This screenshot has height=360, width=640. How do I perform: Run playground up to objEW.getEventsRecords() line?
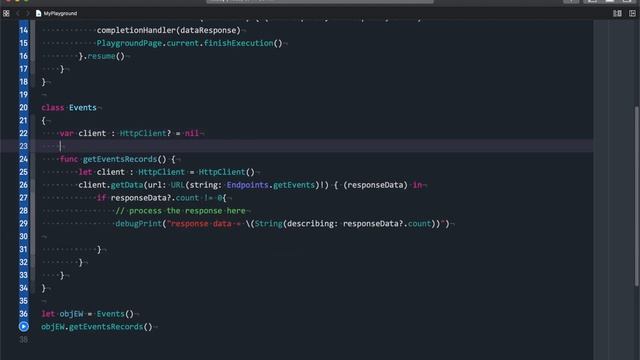(24, 327)
